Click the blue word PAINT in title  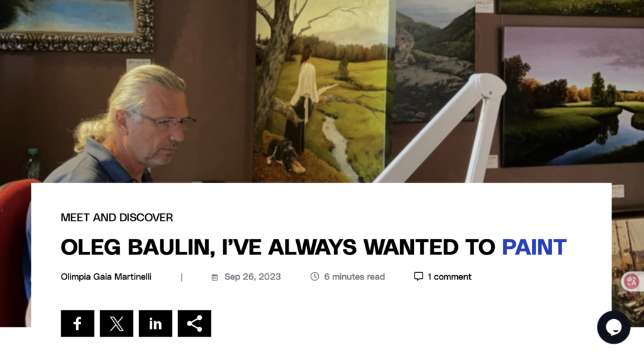coord(535,247)
